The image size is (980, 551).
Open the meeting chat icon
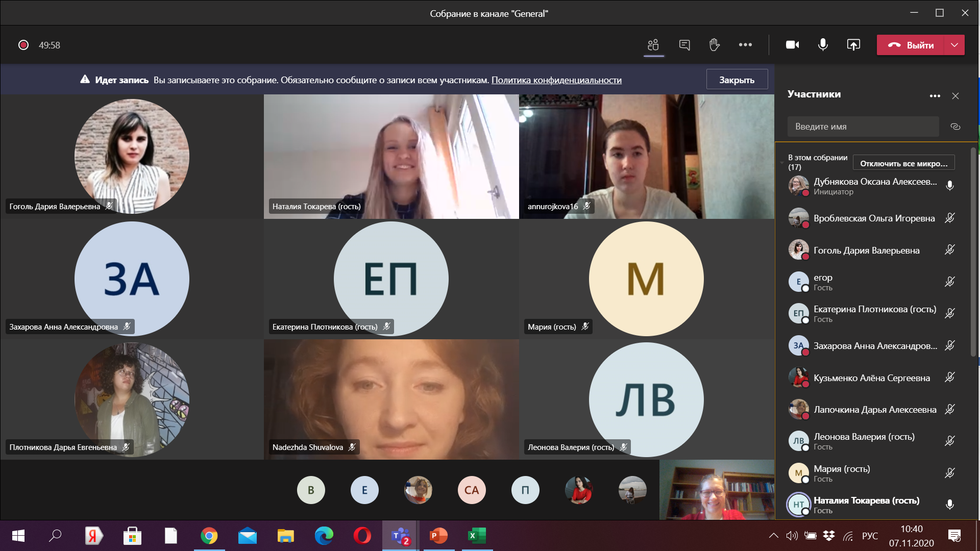[x=684, y=45]
